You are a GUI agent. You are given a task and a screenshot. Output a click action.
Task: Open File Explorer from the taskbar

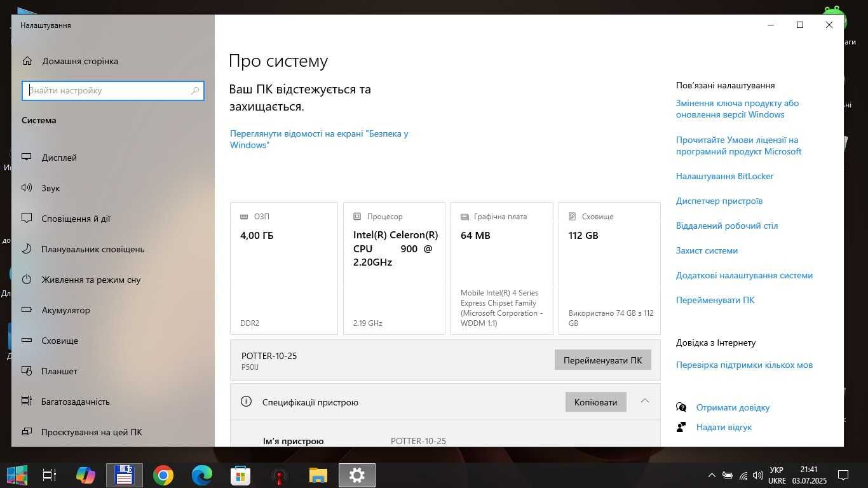point(318,475)
